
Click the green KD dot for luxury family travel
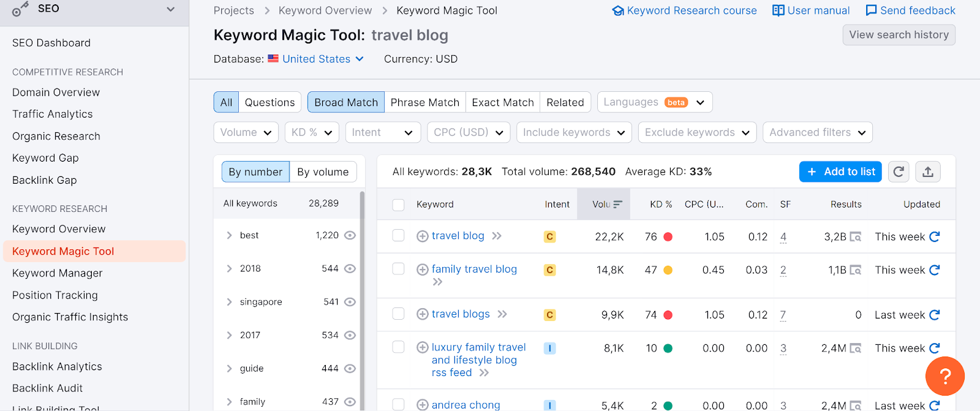(x=668, y=348)
